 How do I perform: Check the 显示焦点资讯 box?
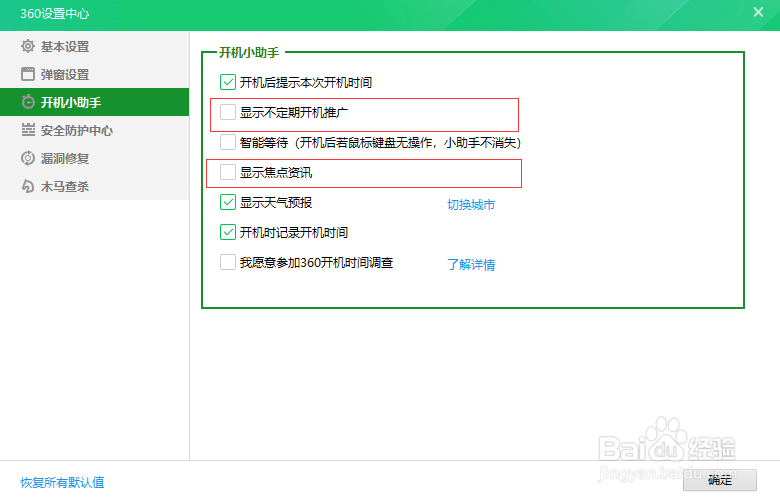(x=228, y=172)
